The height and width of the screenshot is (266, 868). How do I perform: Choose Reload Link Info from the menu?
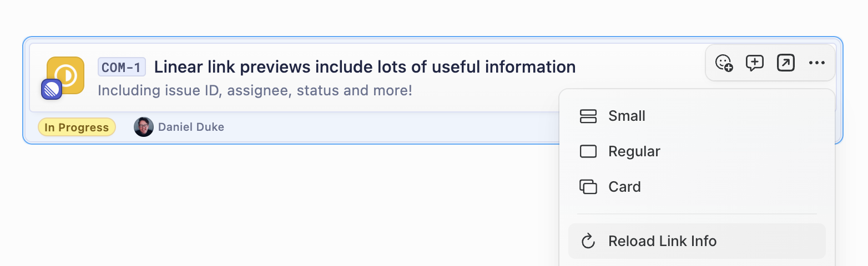click(x=697, y=241)
